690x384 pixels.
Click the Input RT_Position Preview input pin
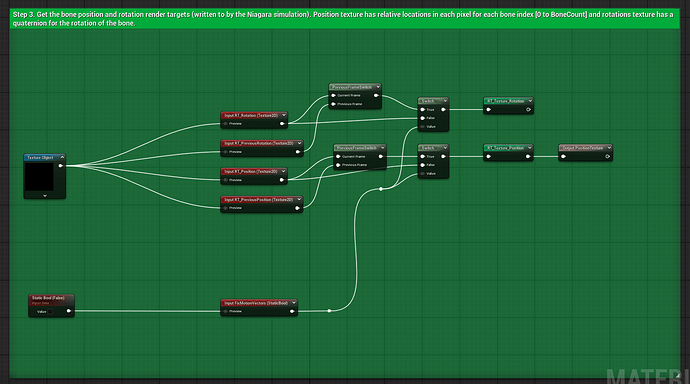coord(225,180)
